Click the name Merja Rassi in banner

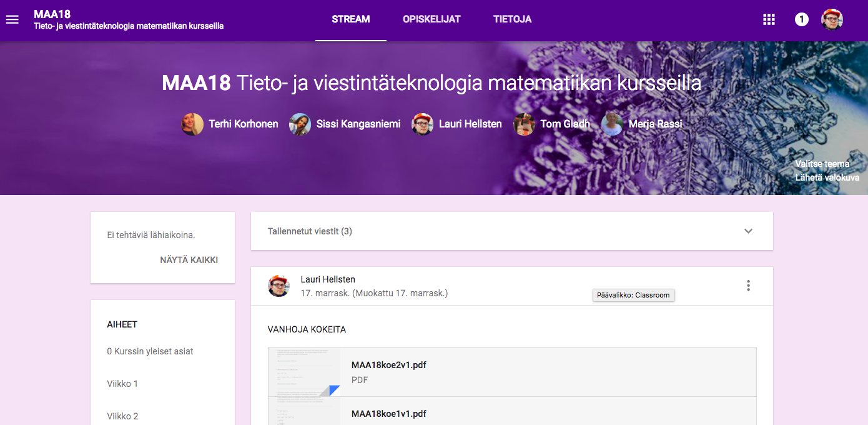tap(655, 124)
